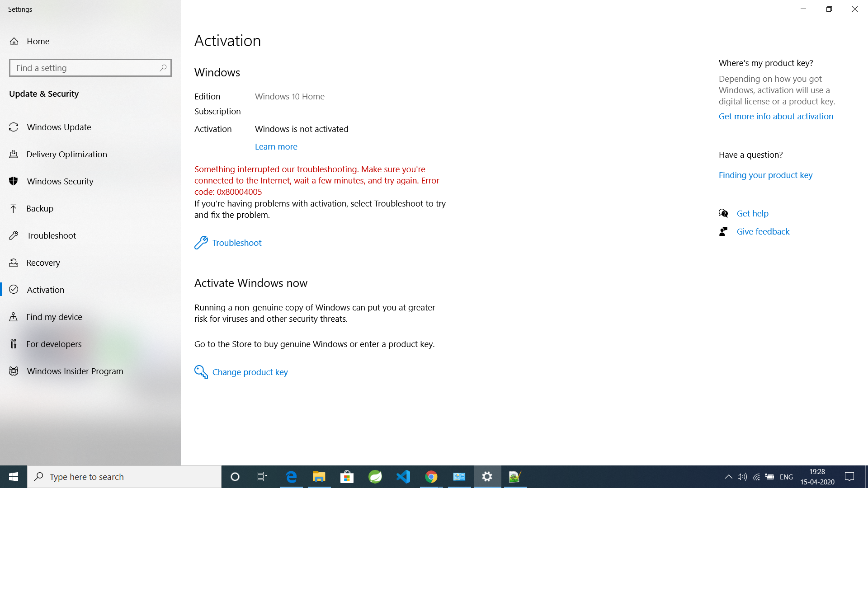Open Cortana circle icon on taskbar
The height and width of the screenshot is (601, 868).
click(x=235, y=477)
